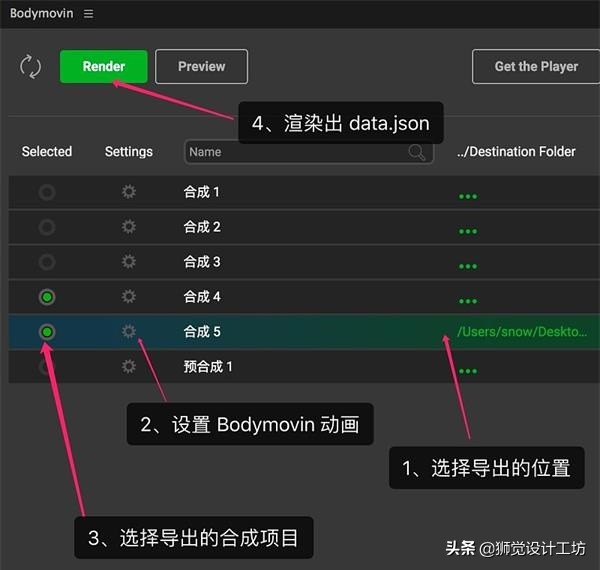Choose destination folder dots for 合成 3
The image size is (600, 570).
pyautogui.click(x=468, y=266)
